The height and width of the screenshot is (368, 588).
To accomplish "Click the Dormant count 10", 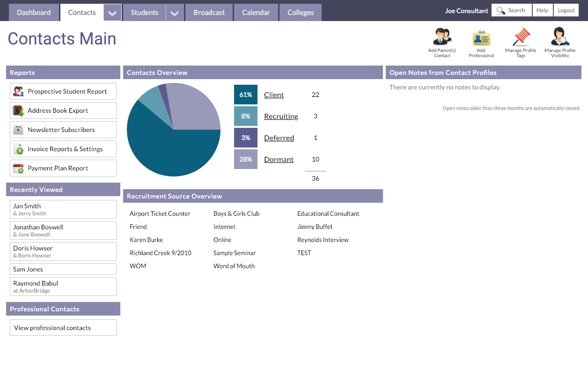I will click(316, 159).
